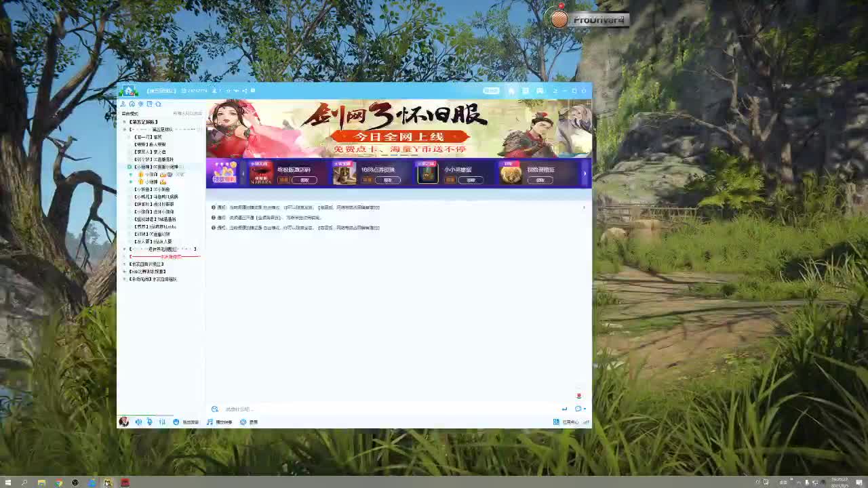This screenshot has width=868, height=488.
Task: Open File Explorer from the taskbar
Action: (x=41, y=483)
